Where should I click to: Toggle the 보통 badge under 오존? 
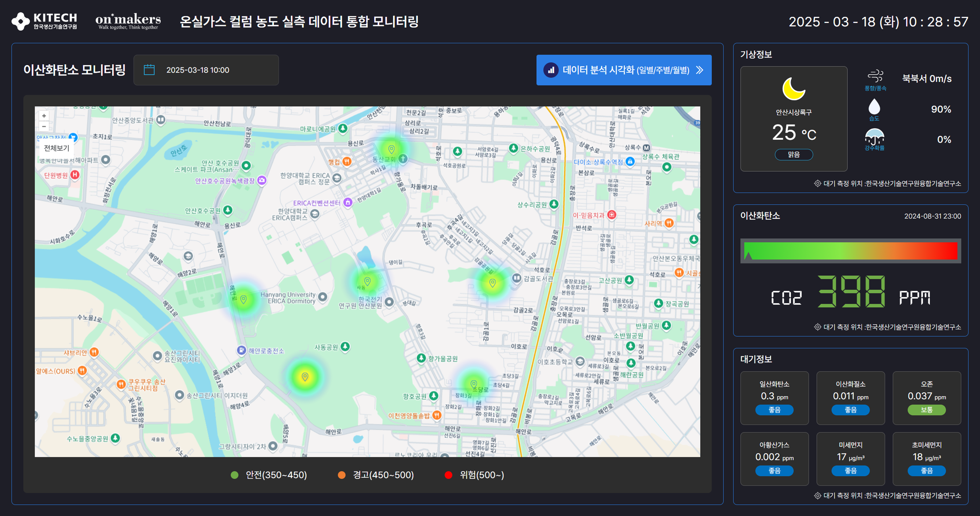click(927, 410)
